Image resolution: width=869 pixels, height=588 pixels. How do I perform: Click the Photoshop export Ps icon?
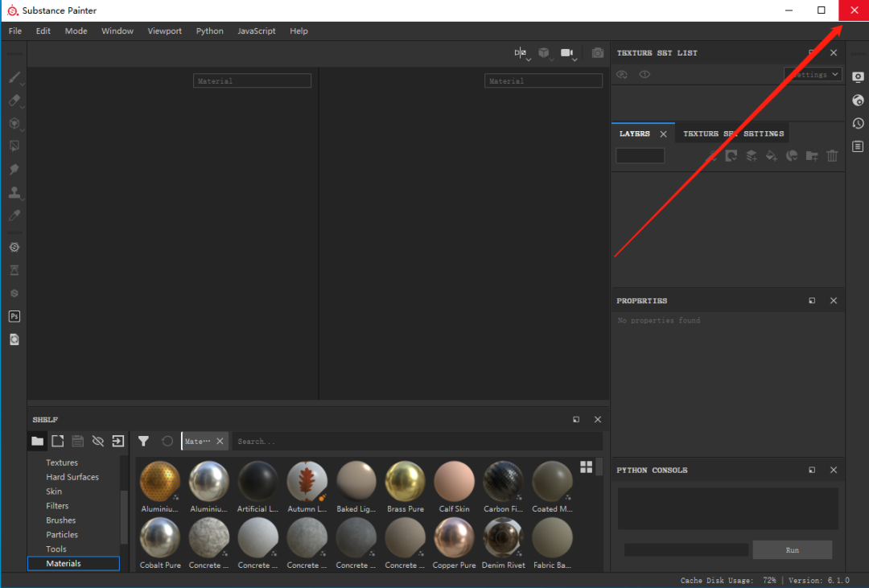[x=14, y=316]
